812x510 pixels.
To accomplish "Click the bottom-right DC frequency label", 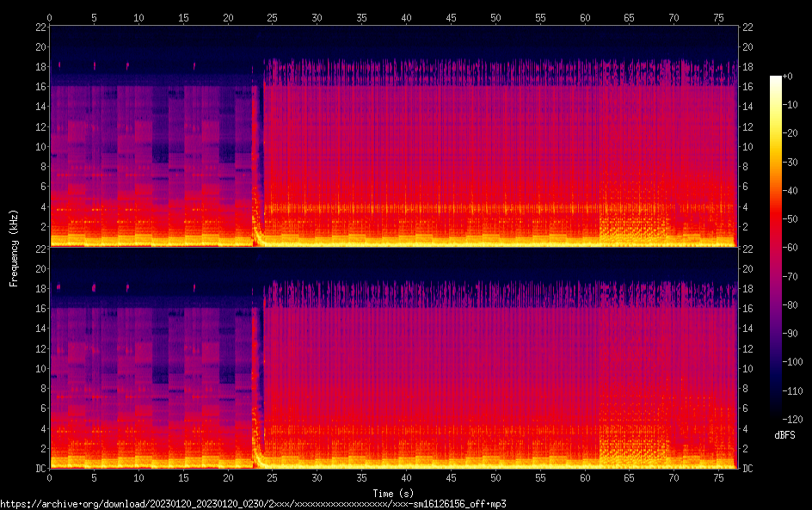I will [748, 469].
